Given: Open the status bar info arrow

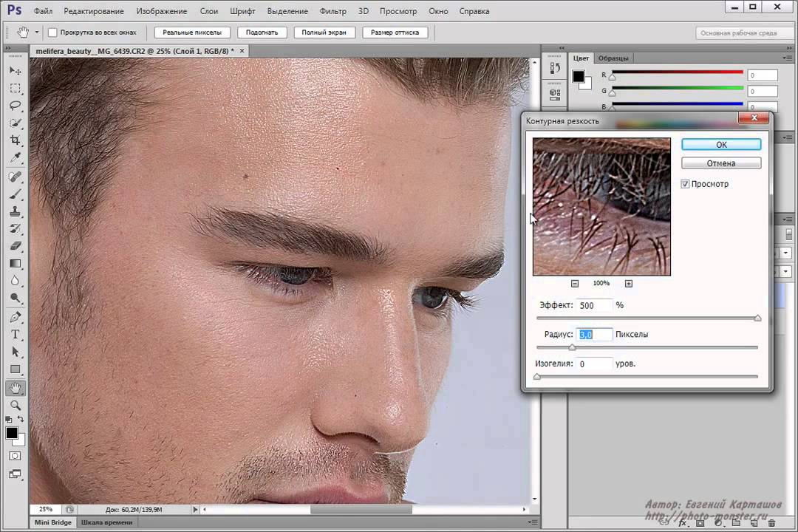Looking at the screenshot, I should tap(195, 509).
